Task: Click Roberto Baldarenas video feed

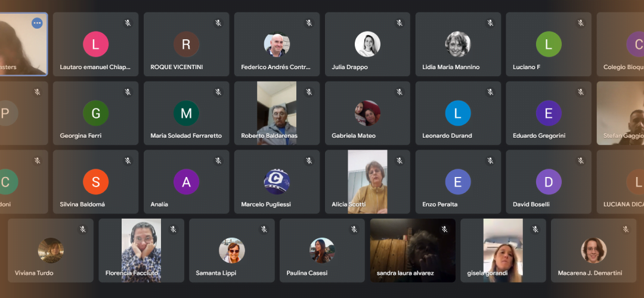Action: [277, 113]
